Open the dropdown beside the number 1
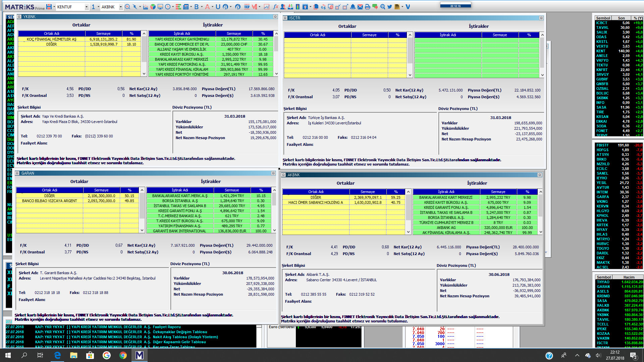The width and height of the screenshot is (644, 362). coord(98,7)
